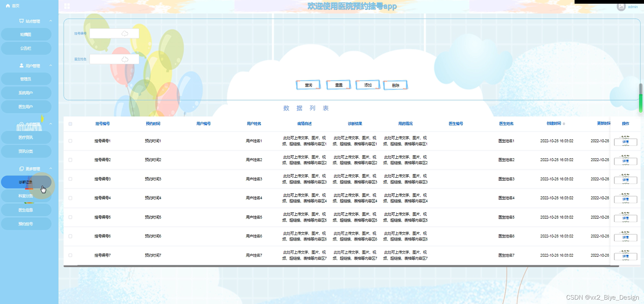Focus the 挂号编号 search input
644x304 pixels.
(x=114, y=34)
